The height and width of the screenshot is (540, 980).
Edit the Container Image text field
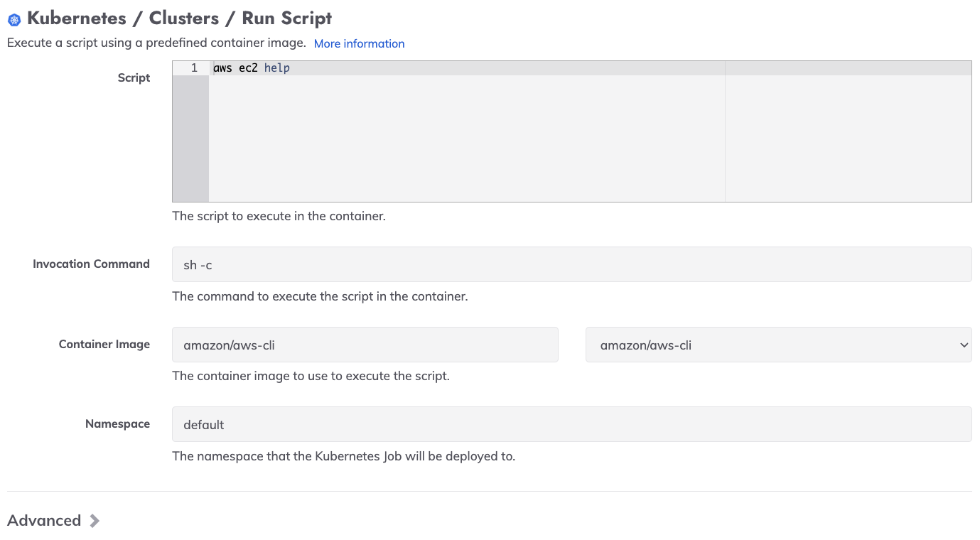365,345
